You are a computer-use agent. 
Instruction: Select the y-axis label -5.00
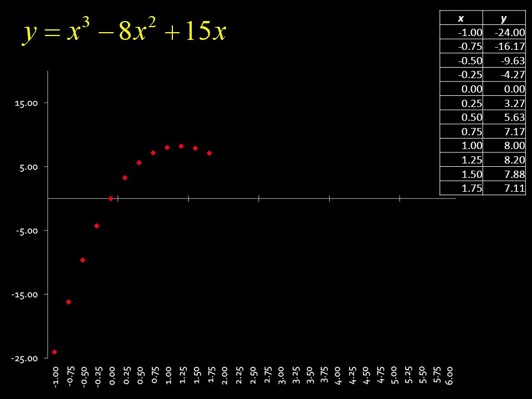27,231
